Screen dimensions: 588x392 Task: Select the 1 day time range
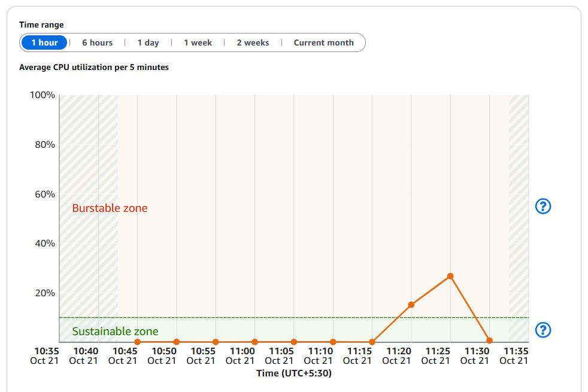(x=148, y=43)
